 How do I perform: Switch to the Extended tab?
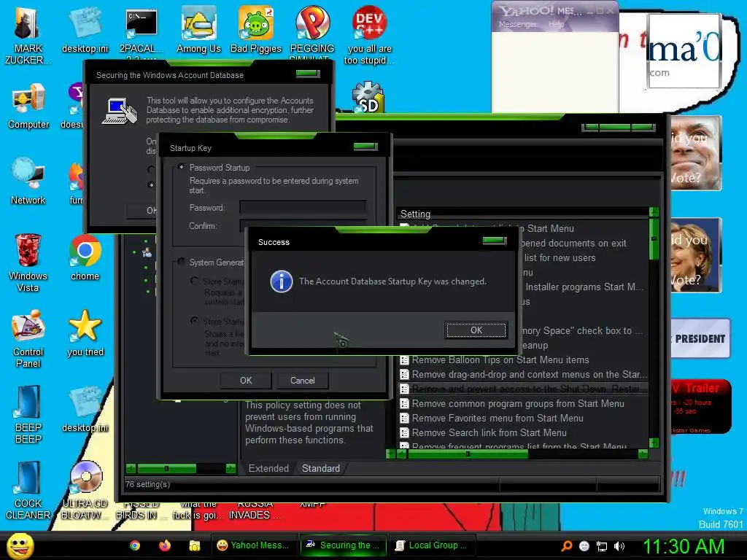point(268,468)
